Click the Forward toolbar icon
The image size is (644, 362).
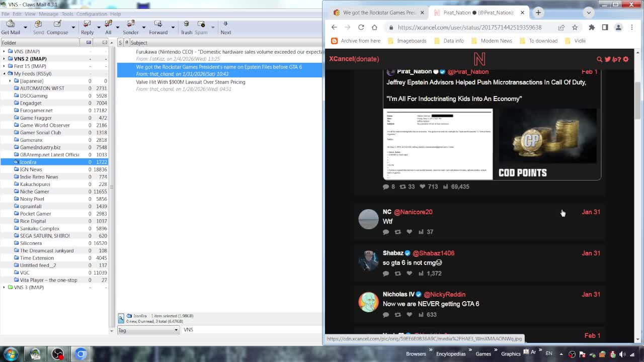click(x=158, y=27)
